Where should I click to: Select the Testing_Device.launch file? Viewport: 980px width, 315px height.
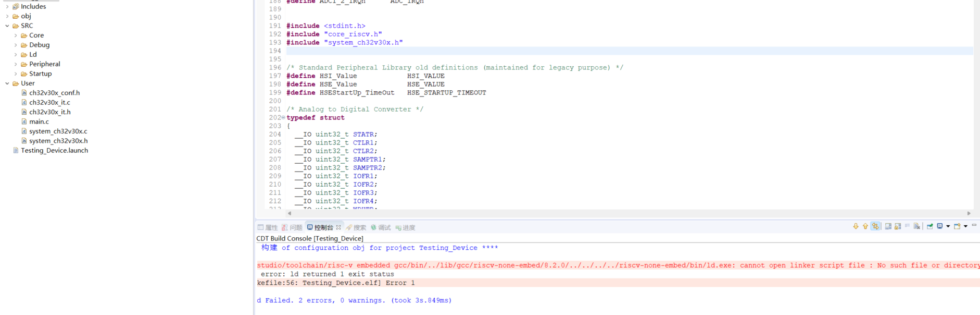pyautogui.click(x=54, y=151)
